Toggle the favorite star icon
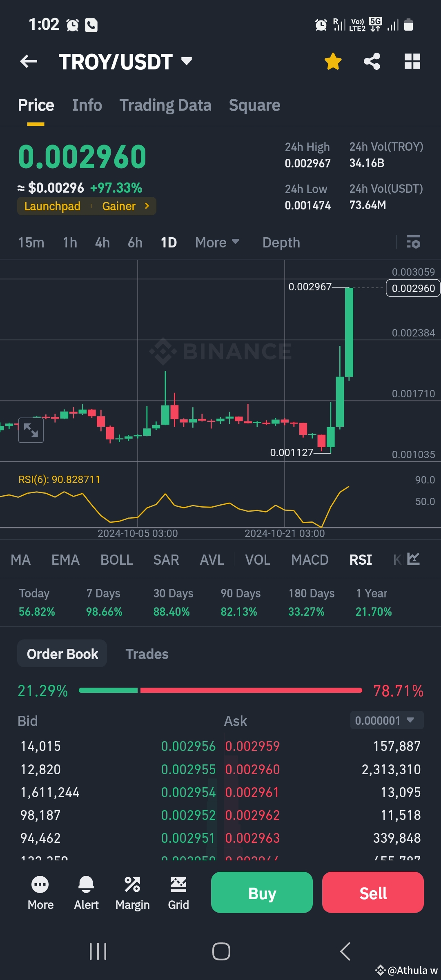441x980 pixels. [x=333, y=62]
